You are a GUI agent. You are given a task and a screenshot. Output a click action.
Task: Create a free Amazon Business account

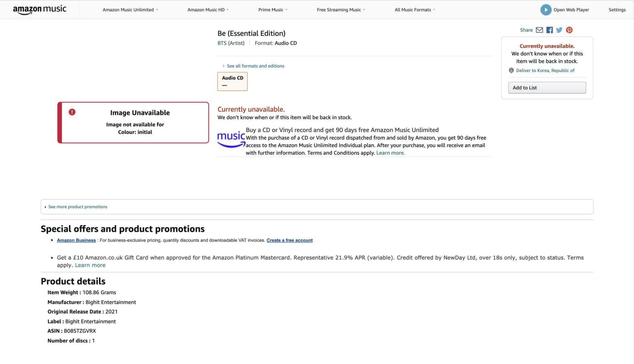click(x=289, y=240)
